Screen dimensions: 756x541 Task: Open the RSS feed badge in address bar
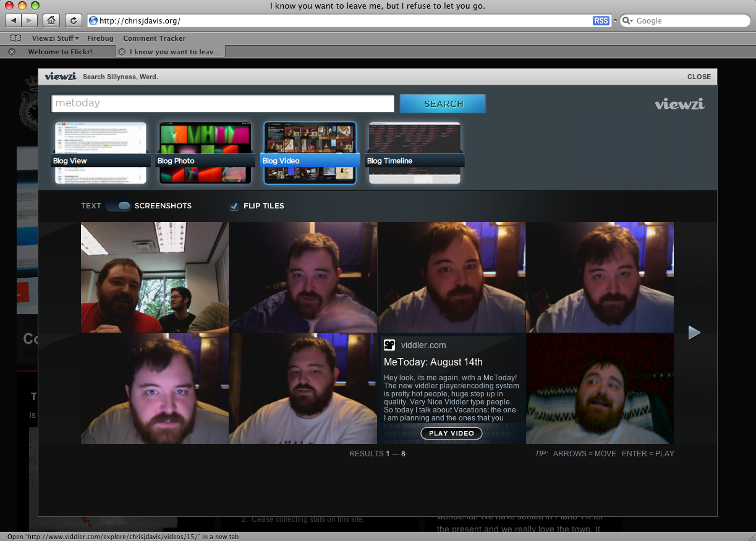(x=601, y=20)
